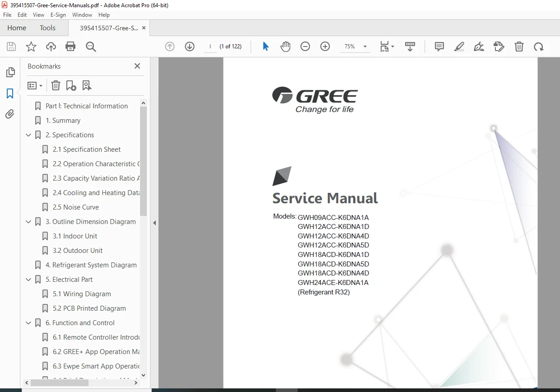The height and width of the screenshot is (392, 560).
Task: Open the fit page options tool
Action: 387,47
